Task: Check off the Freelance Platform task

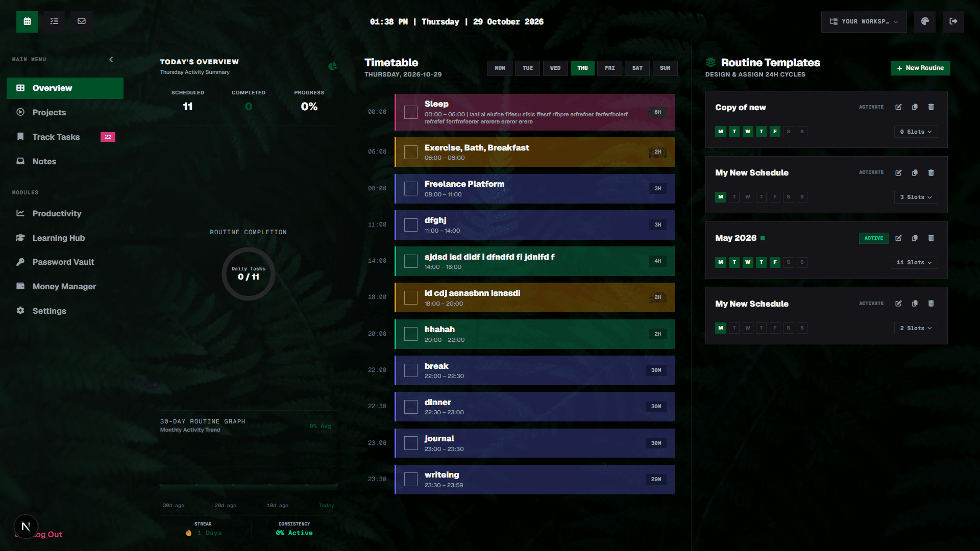Action: click(411, 188)
